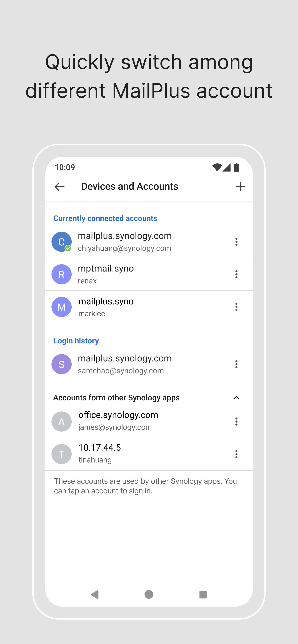Tap the Android recent apps button

coord(203,595)
